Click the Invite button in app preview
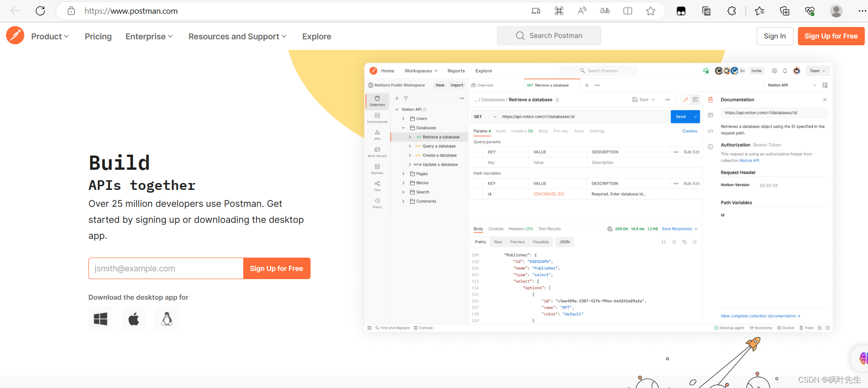868x388 pixels. 756,71
